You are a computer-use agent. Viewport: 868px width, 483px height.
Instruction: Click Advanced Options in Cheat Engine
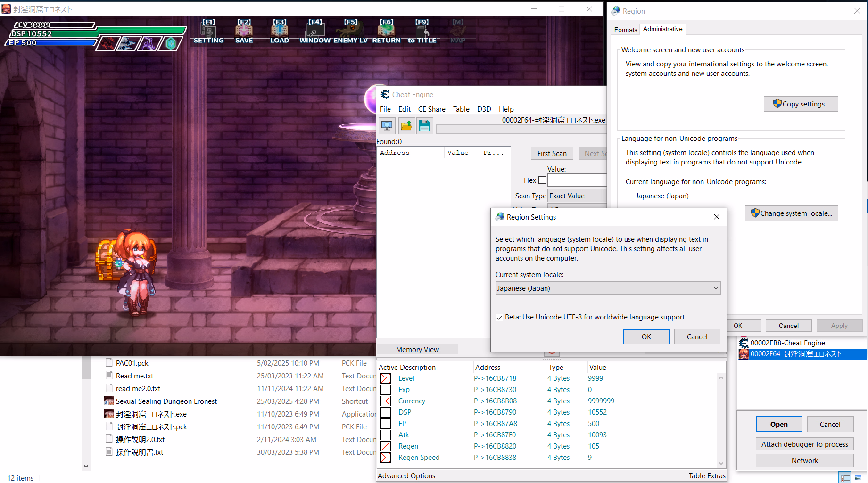(406, 475)
